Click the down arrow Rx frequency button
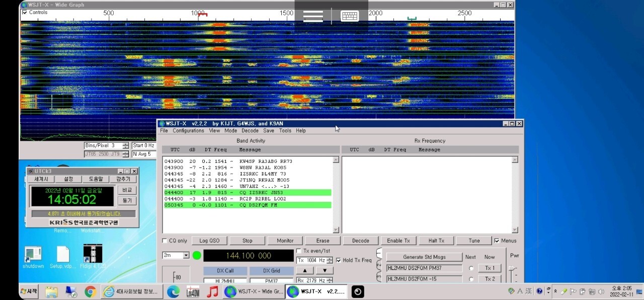The width and height of the screenshot is (644, 300). [x=325, y=270]
